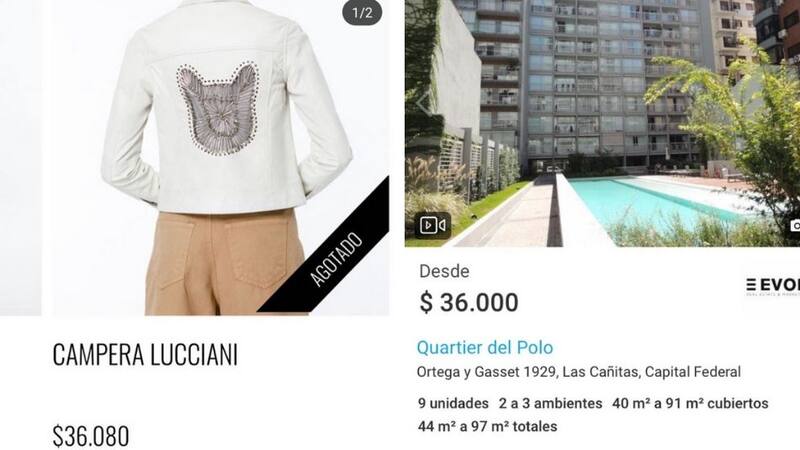Play the property video tour icon

tap(433, 225)
